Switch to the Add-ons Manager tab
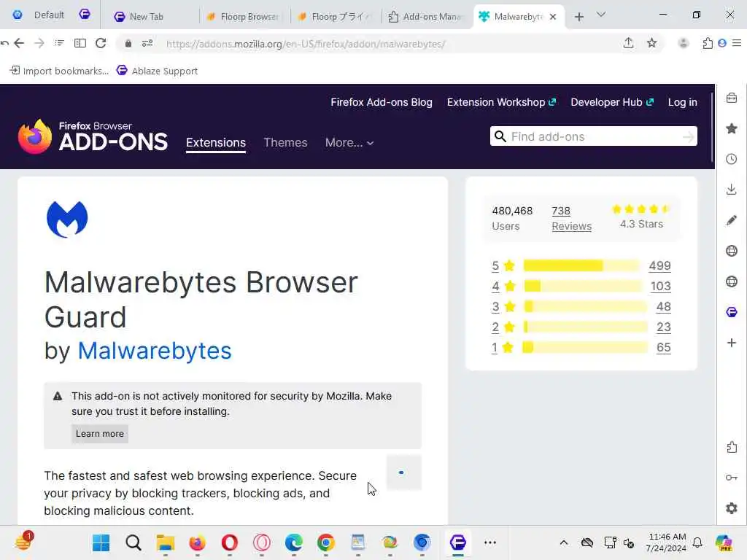Viewport: 747px width, 560px height. tap(425, 17)
